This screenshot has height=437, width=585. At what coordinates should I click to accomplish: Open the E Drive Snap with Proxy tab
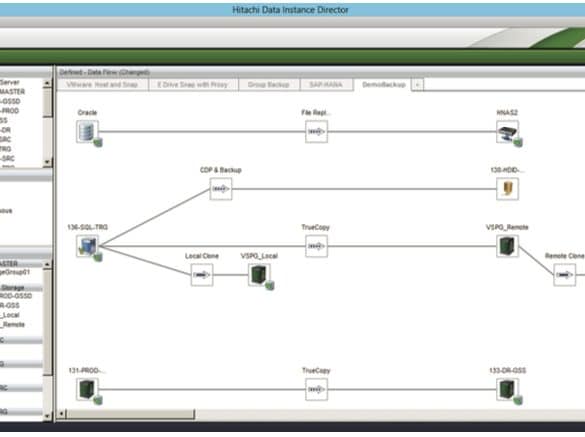click(193, 85)
